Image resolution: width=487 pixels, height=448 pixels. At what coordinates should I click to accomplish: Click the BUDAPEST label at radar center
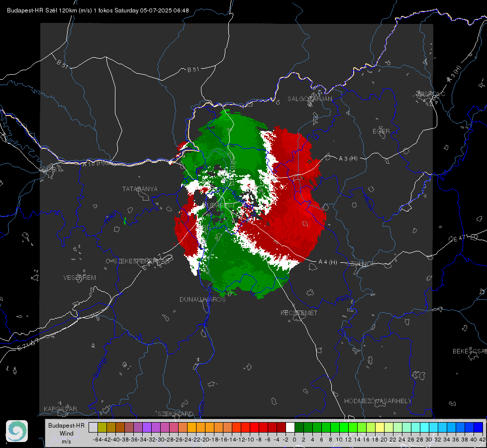pos(219,206)
